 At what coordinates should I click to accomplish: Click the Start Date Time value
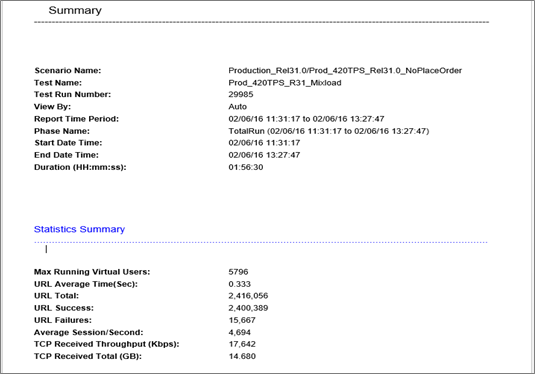tap(264, 143)
